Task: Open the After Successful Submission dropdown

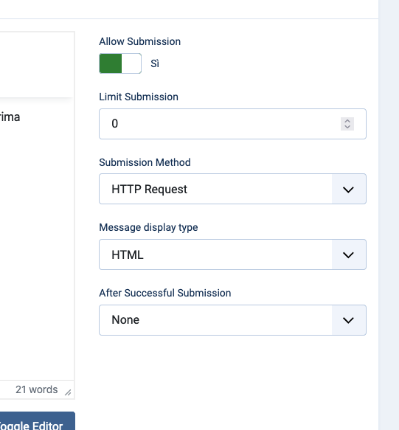Action: pyautogui.click(x=233, y=320)
